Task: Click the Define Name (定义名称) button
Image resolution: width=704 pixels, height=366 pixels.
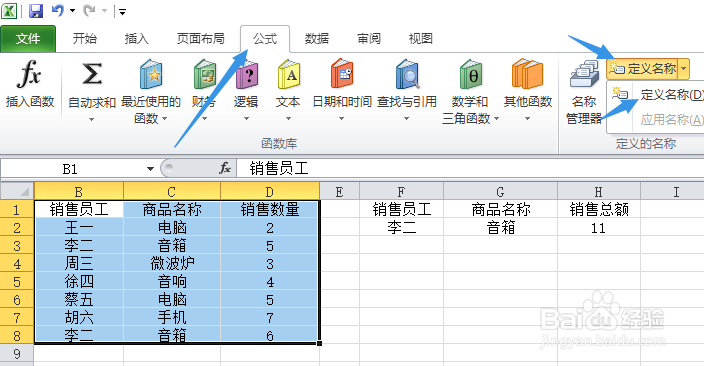Action: [642, 69]
